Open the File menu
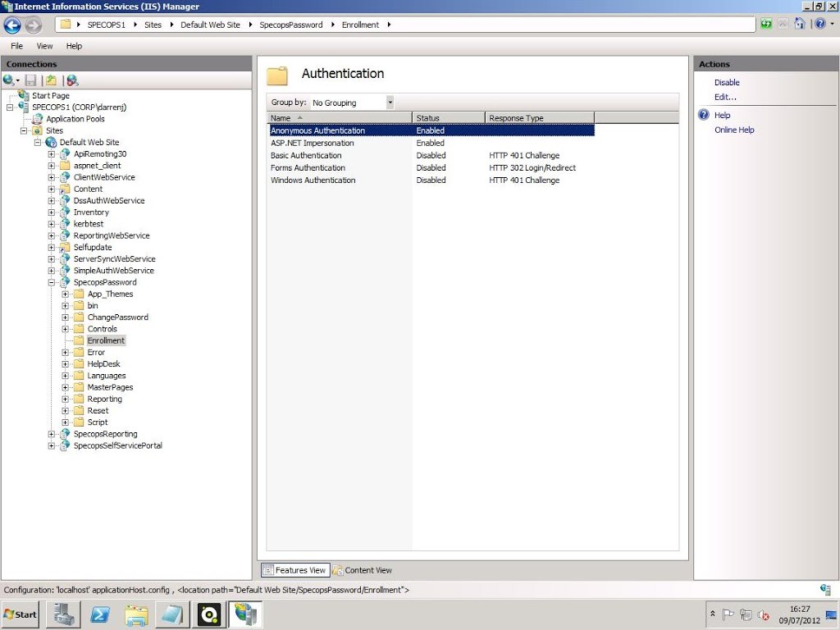The height and width of the screenshot is (630, 840). click(16, 46)
